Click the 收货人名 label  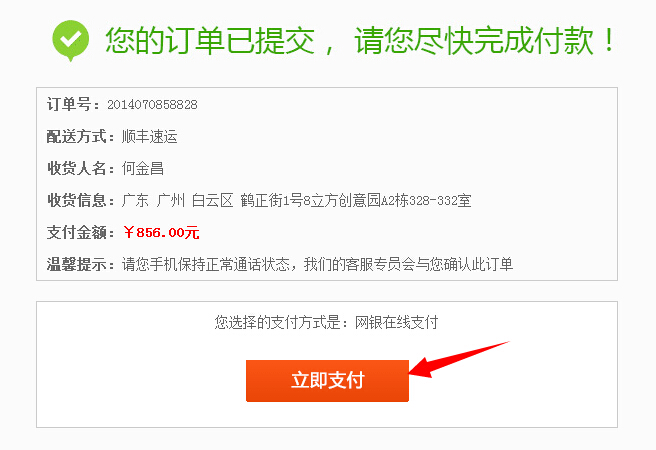(80, 169)
